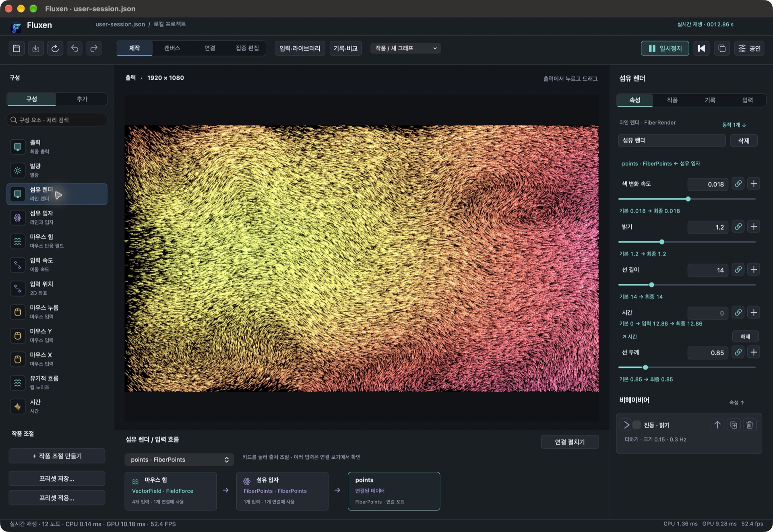This screenshot has width=773, height=532.
Task: Switch left panel to 추가 mode
Action: 82,99
